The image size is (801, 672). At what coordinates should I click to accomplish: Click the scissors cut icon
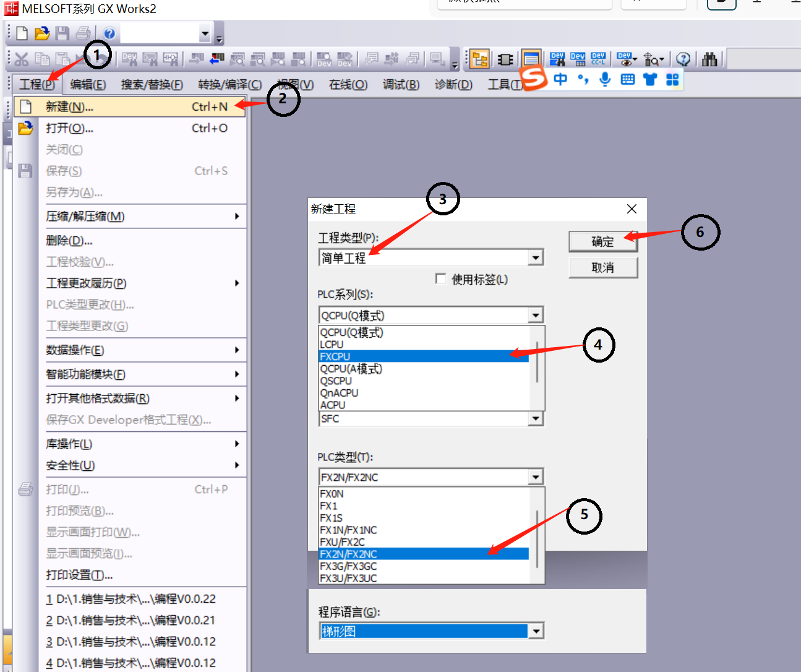22,59
